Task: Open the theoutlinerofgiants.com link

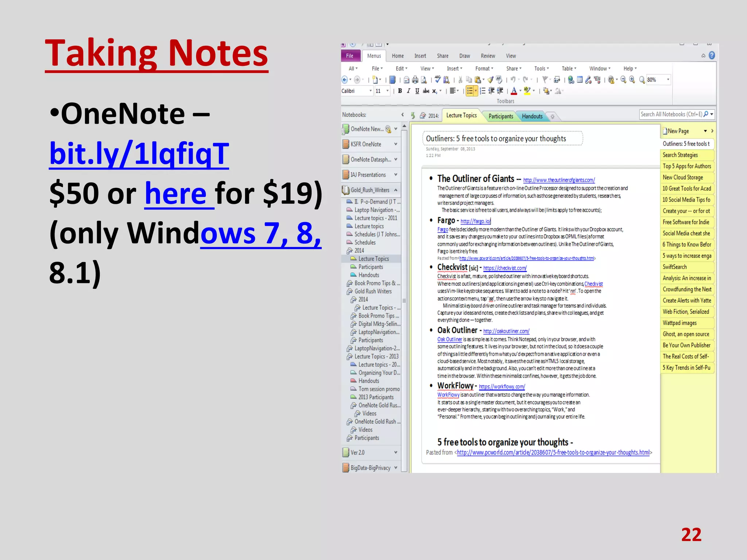Action: [x=559, y=180]
